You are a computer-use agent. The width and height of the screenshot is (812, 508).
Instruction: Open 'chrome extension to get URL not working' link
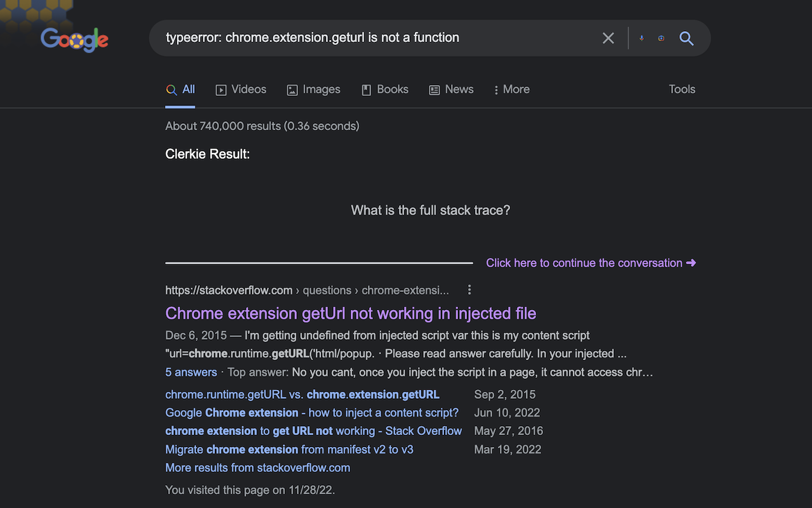click(313, 431)
